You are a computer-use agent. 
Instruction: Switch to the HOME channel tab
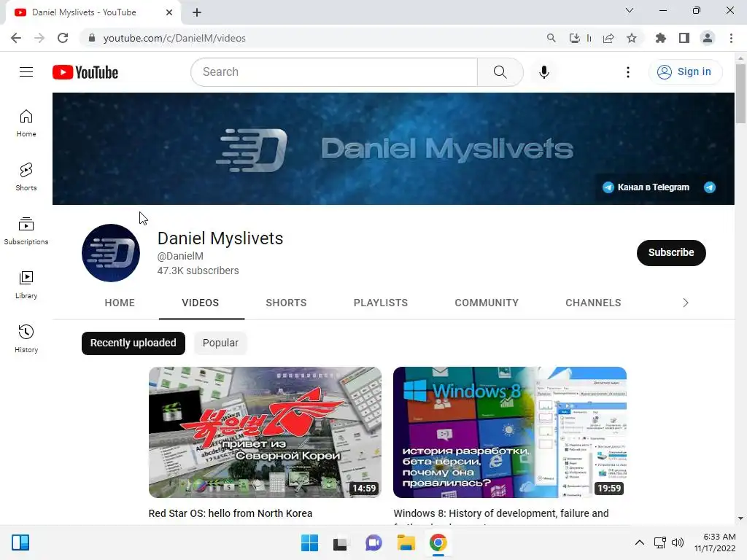[x=120, y=303]
